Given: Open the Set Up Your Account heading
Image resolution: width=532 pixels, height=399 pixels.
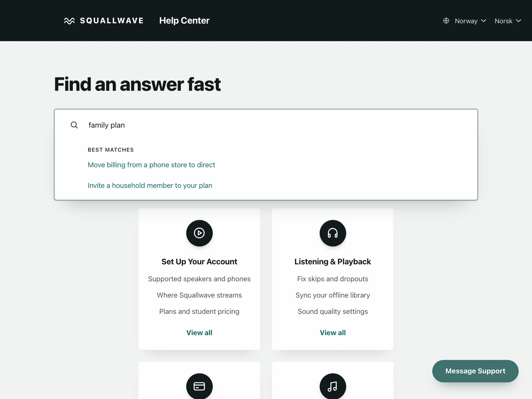Looking at the screenshot, I should (x=199, y=262).
